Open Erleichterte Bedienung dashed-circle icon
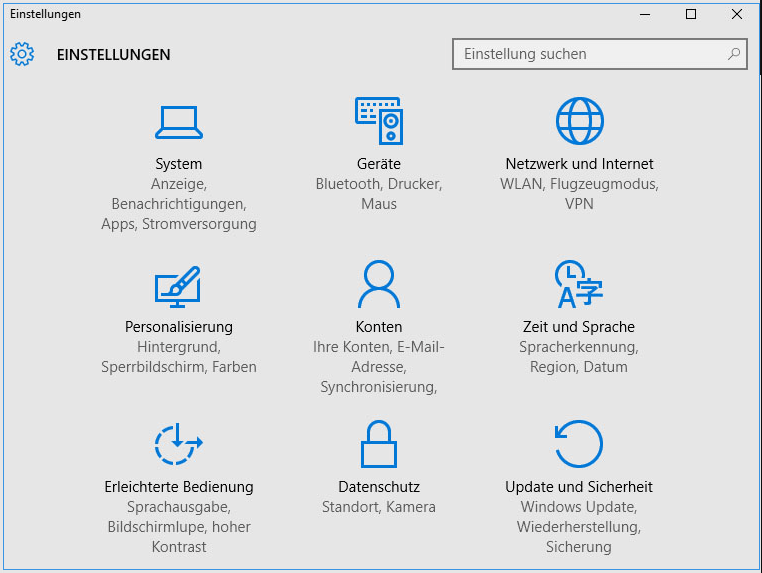The height and width of the screenshot is (573, 762). [x=178, y=444]
